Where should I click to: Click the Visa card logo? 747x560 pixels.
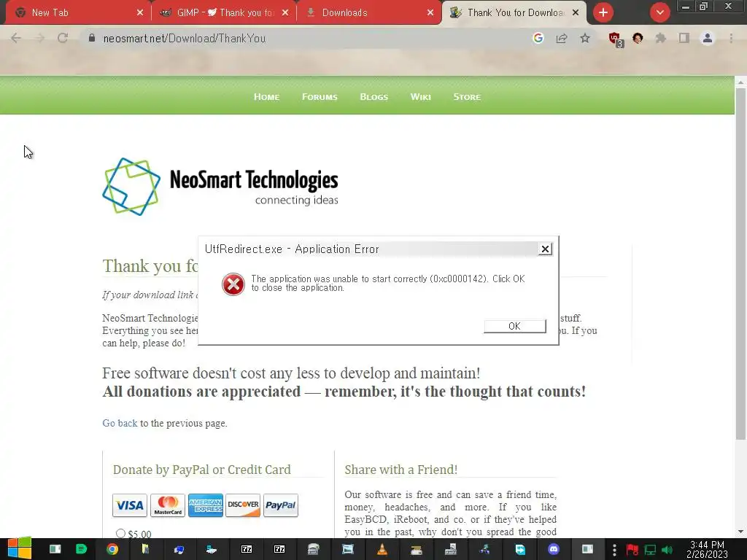tap(130, 505)
